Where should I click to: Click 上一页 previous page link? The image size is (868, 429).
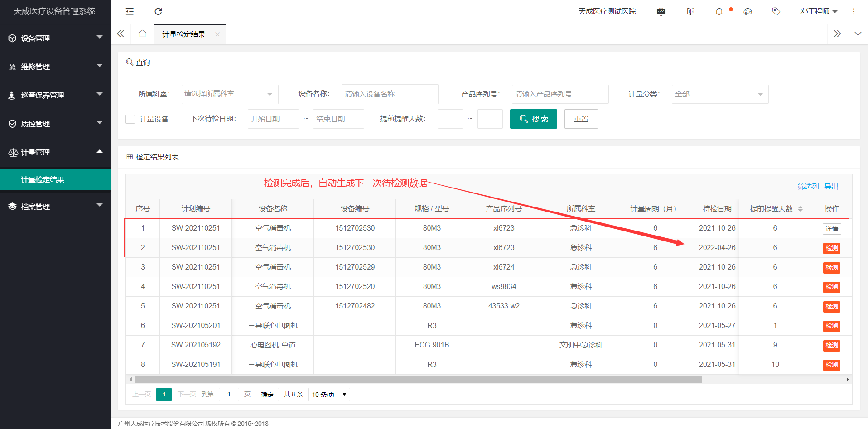point(141,395)
